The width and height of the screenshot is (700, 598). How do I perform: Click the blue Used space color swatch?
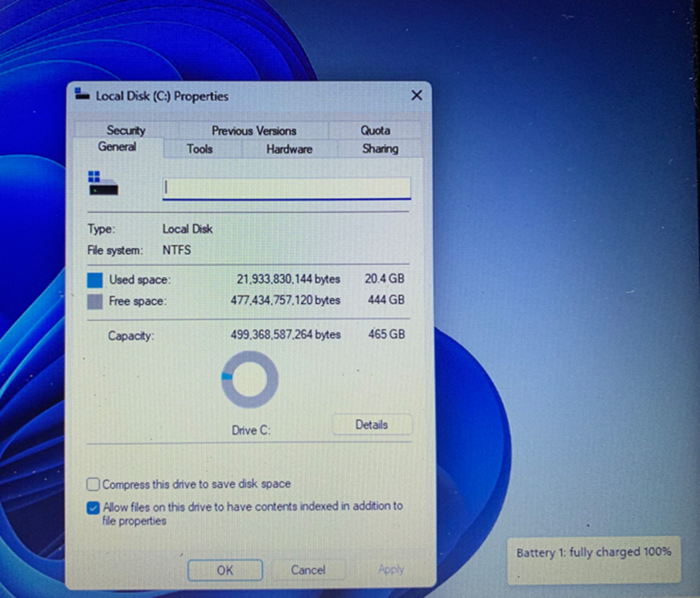95,280
